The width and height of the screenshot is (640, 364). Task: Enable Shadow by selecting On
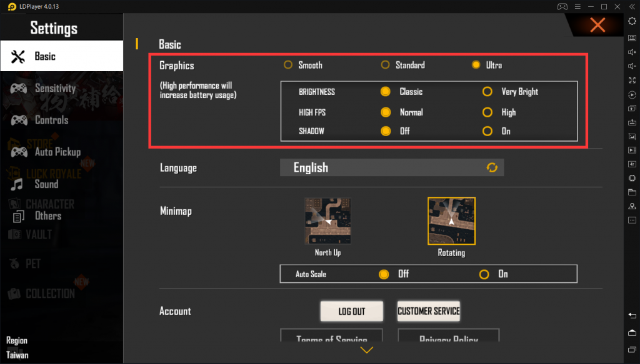487,131
